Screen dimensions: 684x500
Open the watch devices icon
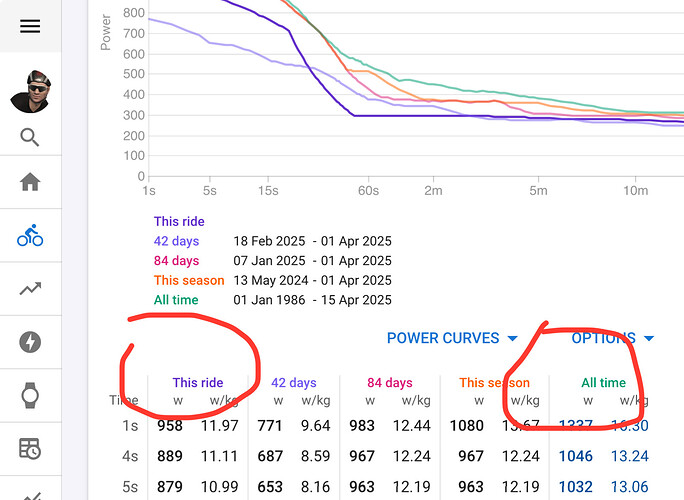30,395
